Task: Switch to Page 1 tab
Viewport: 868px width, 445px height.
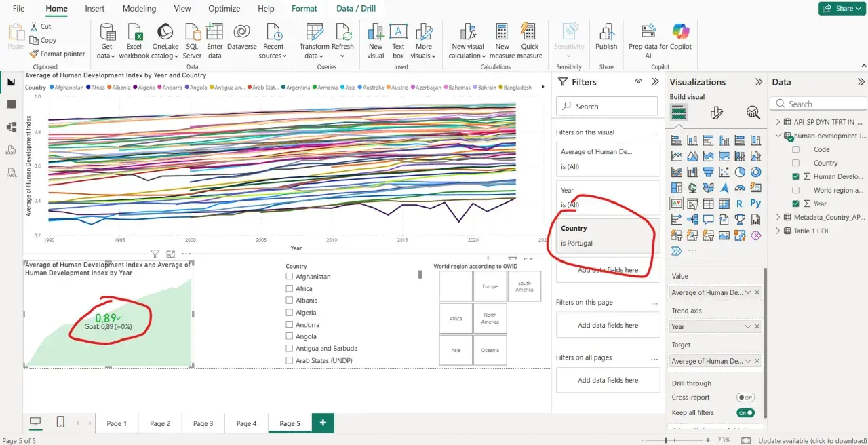Action: [117, 423]
